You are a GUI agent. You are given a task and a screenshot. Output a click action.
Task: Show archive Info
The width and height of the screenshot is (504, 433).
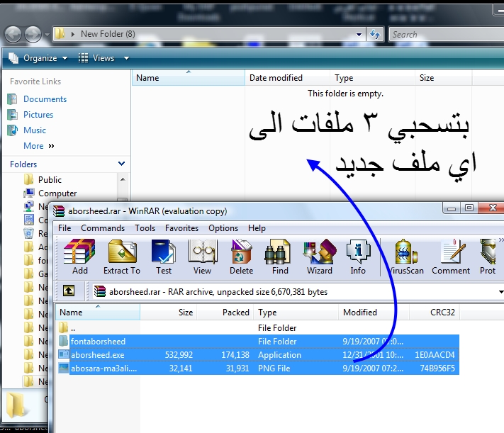coord(358,257)
